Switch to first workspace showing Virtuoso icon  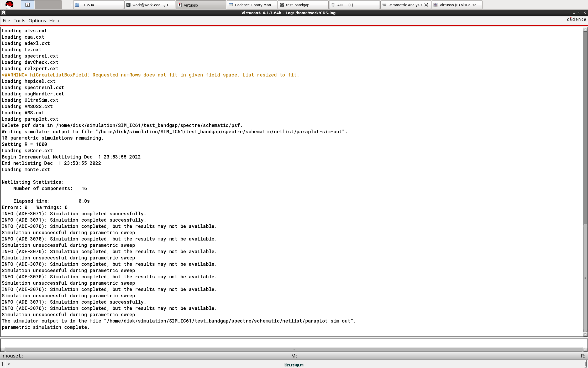[28, 5]
